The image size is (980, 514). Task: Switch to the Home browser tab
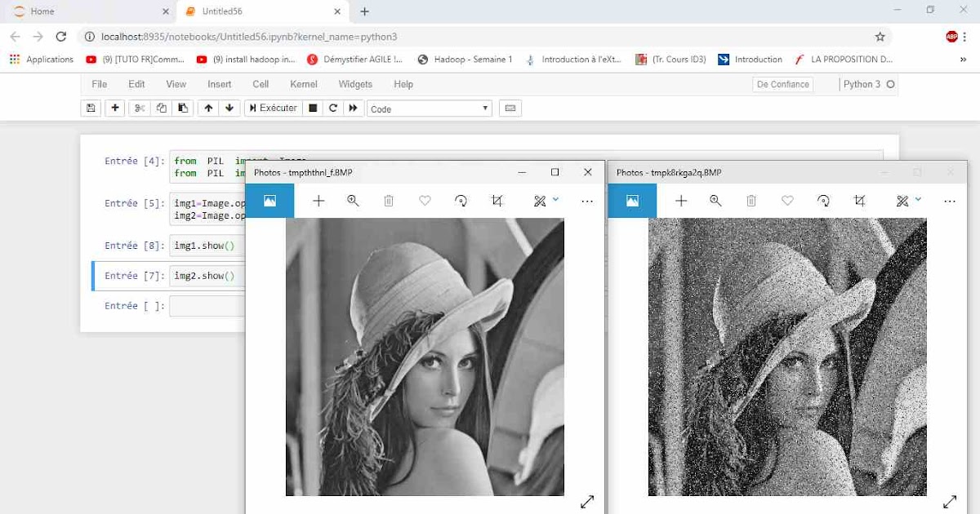(x=88, y=11)
